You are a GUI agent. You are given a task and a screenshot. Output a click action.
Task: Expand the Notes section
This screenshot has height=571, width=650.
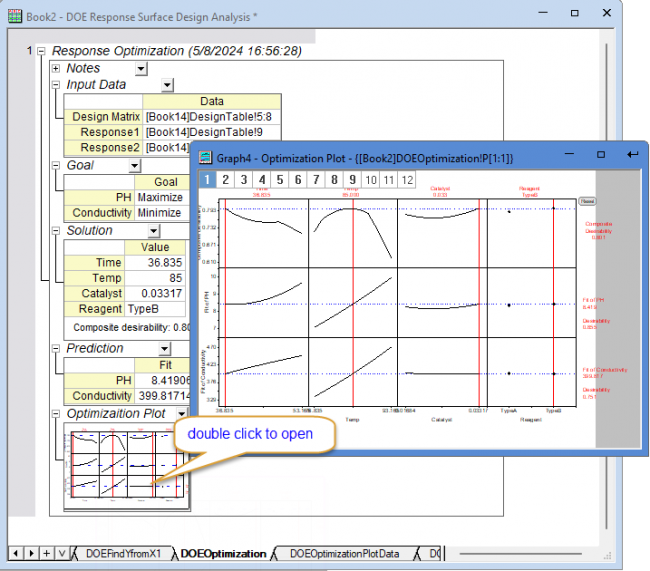(56, 68)
